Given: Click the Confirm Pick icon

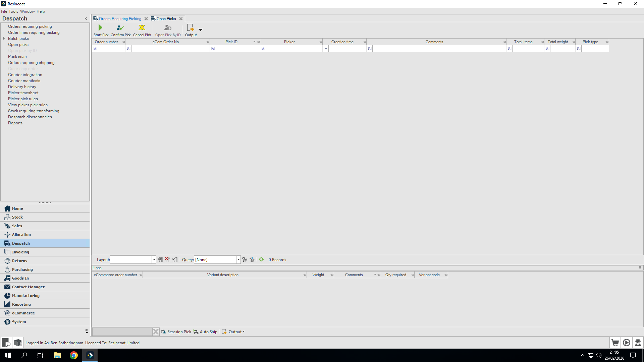Looking at the screenshot, I should click(120, 28).
